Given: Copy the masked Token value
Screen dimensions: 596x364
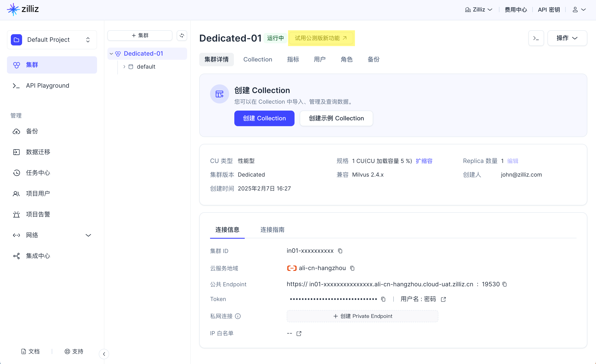Looking at the screenshot, I should click(383, 299).
